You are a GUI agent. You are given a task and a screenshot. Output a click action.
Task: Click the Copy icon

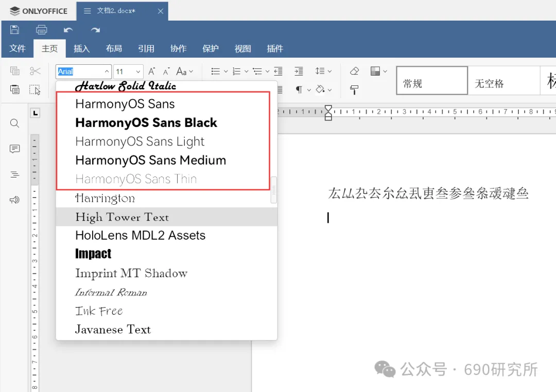coord(14,71)
